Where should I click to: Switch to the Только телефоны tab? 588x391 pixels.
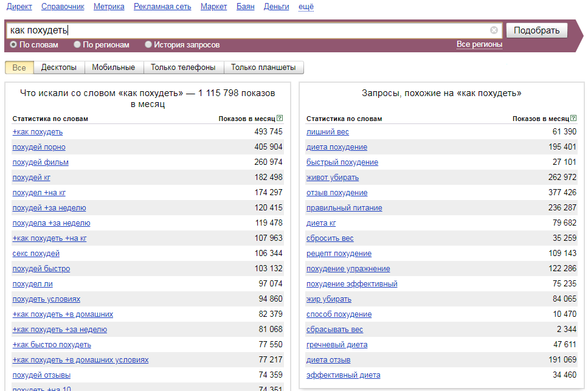[184, 67]
